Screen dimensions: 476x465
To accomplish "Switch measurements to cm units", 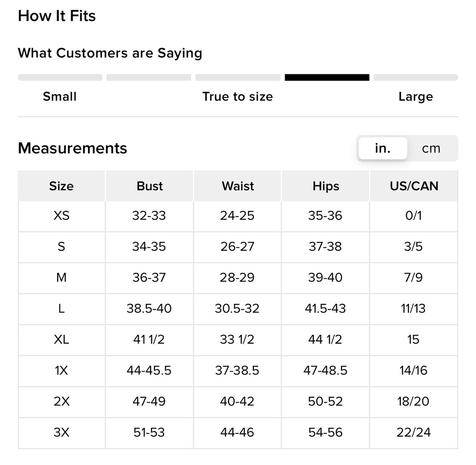I will pyautogui.click(x=431, y=149).
